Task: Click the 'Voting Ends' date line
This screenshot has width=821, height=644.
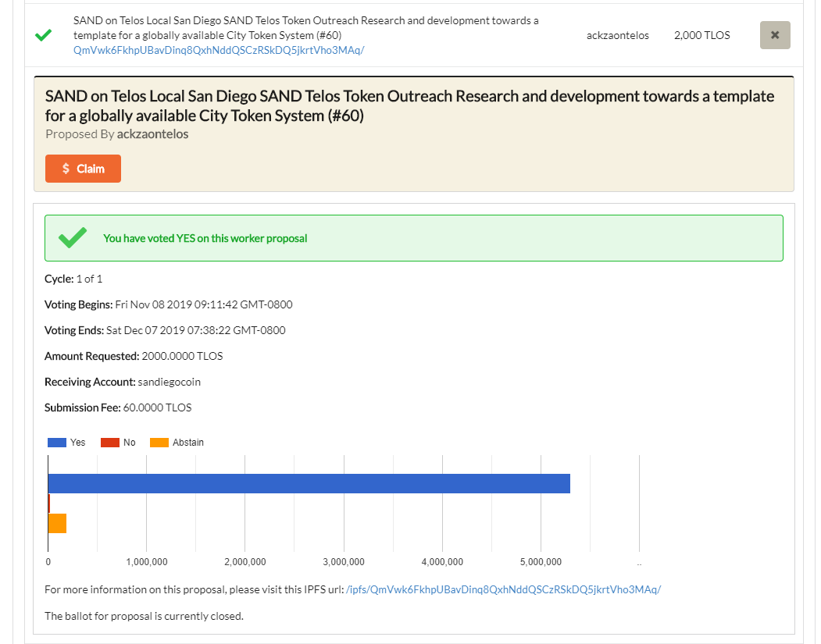Action: pyautogui.click(x=165, y=330)
